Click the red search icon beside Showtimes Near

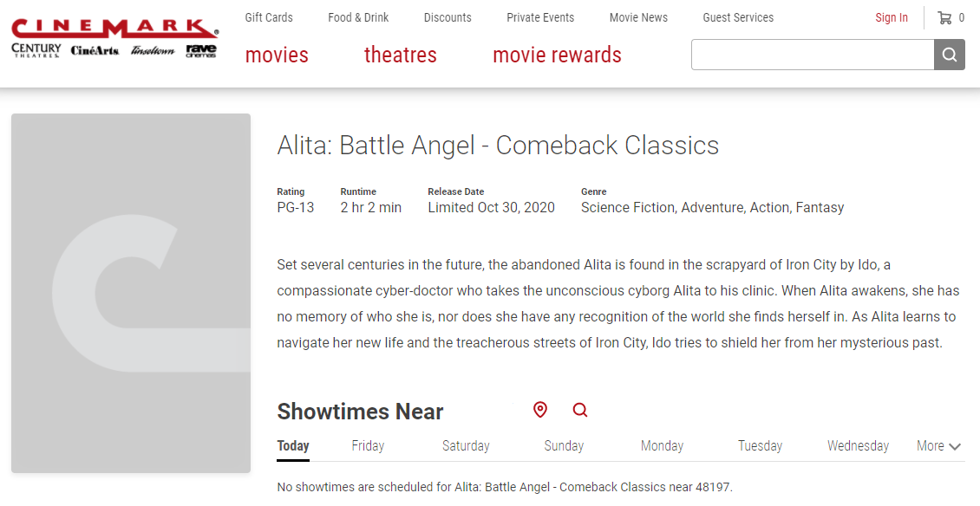580,410
